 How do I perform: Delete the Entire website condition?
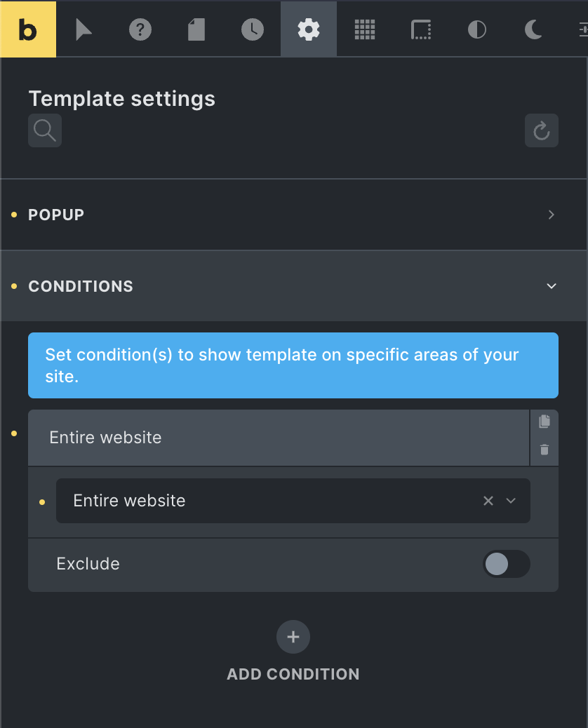click(x=544, y=450)
